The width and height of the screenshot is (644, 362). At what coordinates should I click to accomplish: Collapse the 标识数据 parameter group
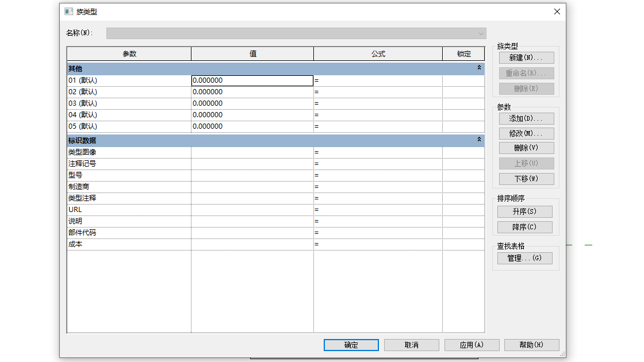[479, 140]
